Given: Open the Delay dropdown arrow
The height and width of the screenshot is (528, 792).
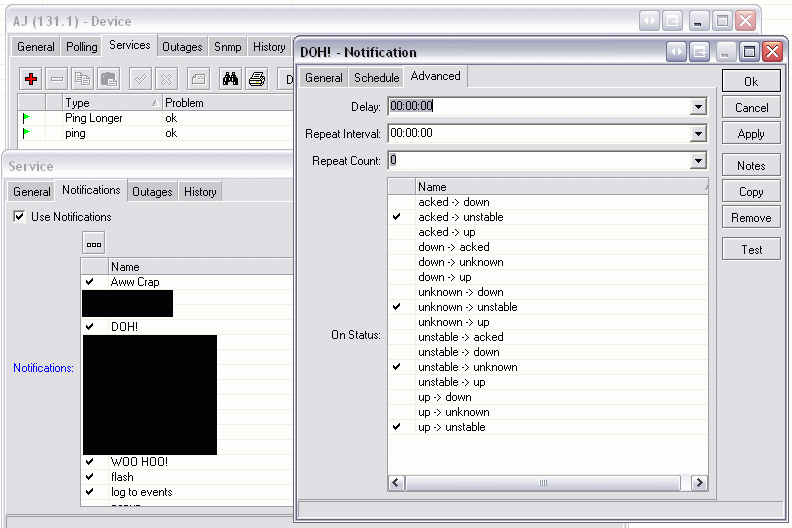Looking at the screenshot, I should (x=698, y=107).
